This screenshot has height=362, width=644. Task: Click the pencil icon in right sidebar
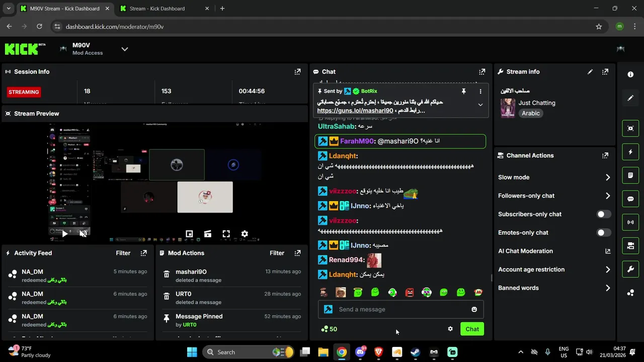click(x=630, y=98)
